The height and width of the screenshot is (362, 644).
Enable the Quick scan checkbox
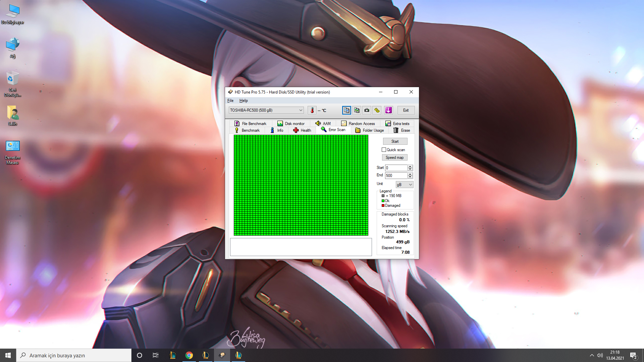point(384,150)
